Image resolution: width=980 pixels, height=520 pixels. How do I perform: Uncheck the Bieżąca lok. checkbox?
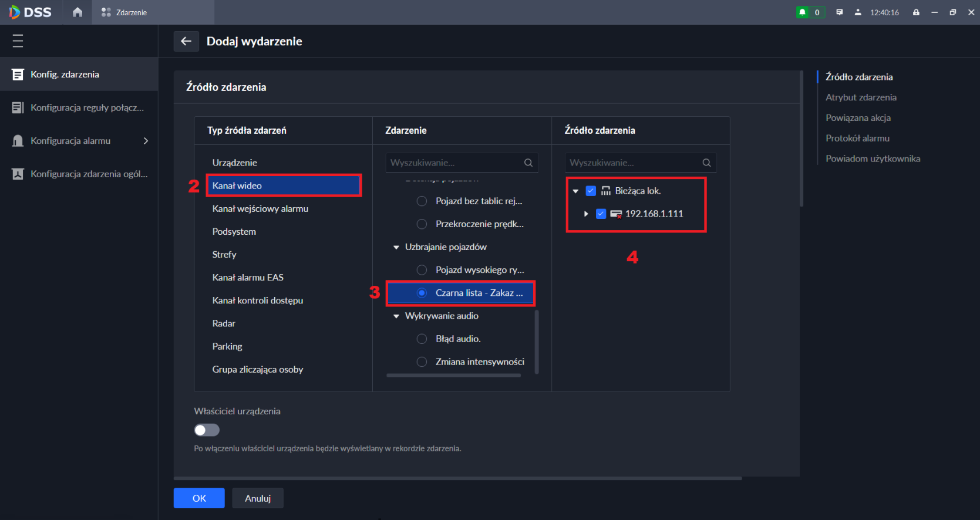[x=591, y=191]
